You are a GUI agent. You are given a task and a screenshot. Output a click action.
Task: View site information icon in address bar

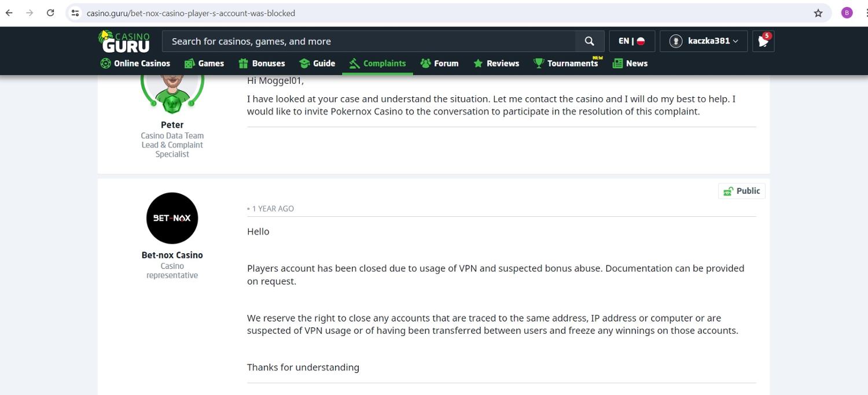[x=75, y=13]
